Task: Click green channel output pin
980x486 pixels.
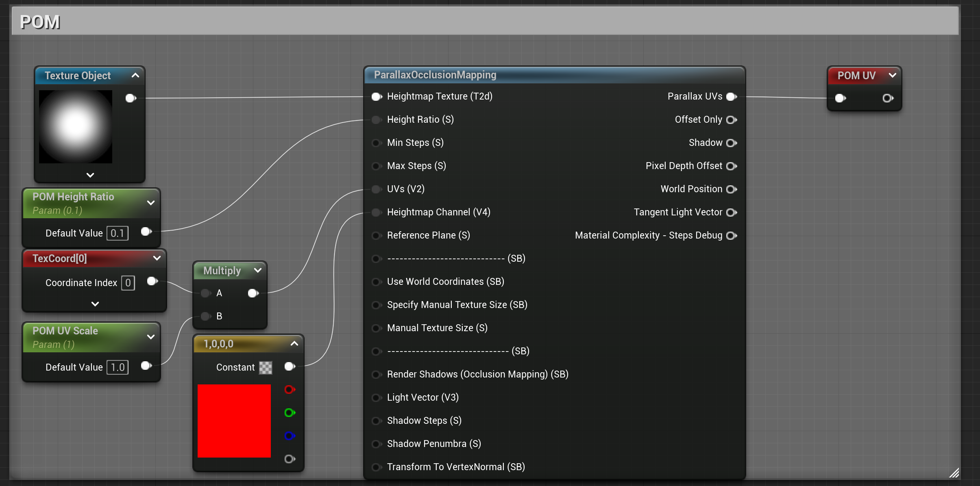Action: coord(290,413)
